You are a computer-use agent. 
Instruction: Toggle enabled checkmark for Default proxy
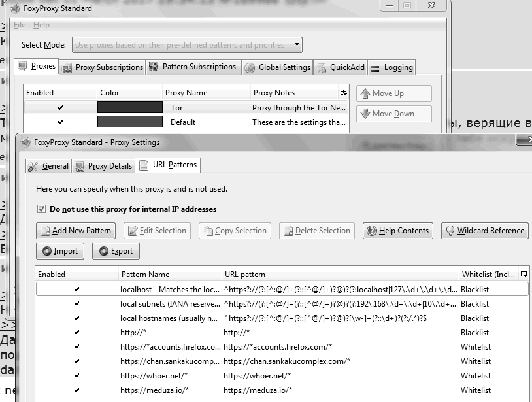[x=60, y=122]
